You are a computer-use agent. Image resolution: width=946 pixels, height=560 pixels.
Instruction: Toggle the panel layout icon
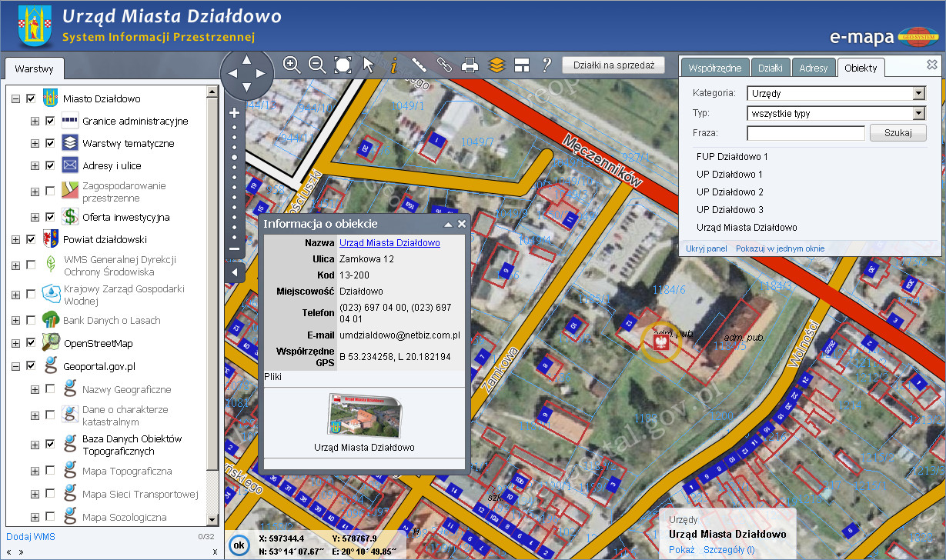tap(522, 65)
